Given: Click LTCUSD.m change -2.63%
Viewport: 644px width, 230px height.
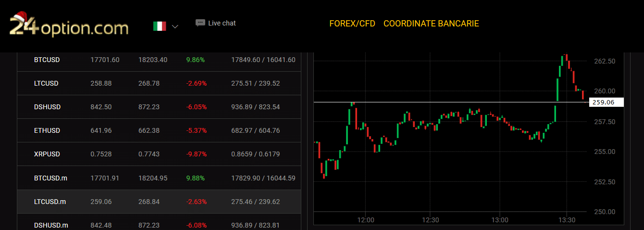Looking at the screenshot, I should 196,202.
